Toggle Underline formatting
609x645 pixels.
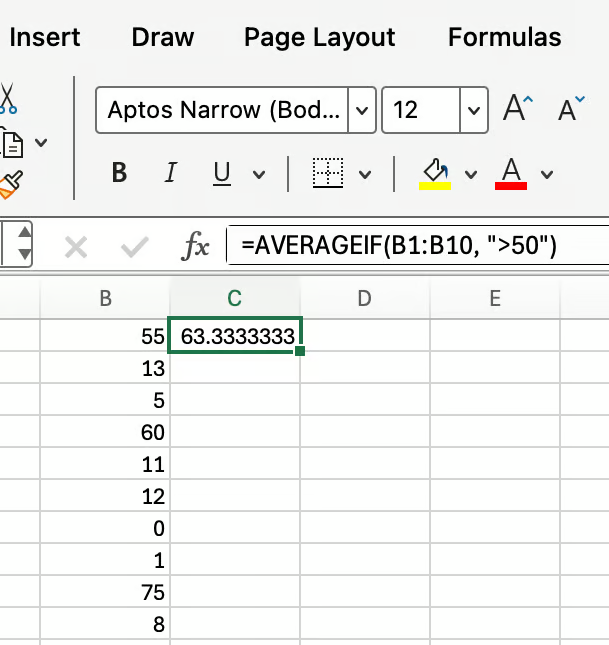pyautogui.click(x=221, y=173)
